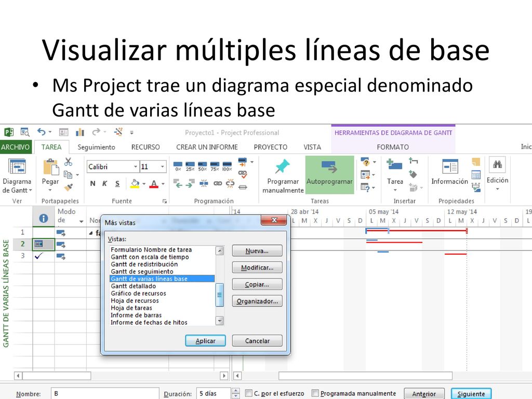Mark task 25% complete
The image size is (532, 399).
pyautogui.click(x=190, y=166)
